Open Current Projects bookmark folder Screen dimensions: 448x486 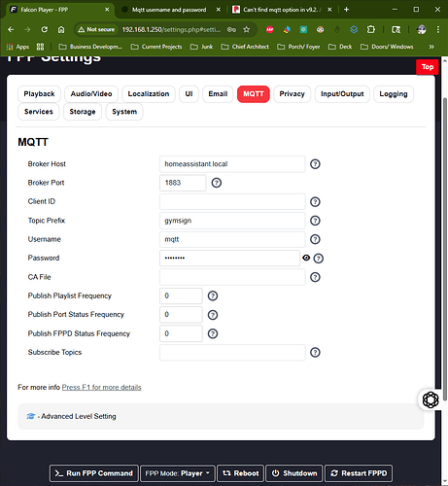[156, 47]
